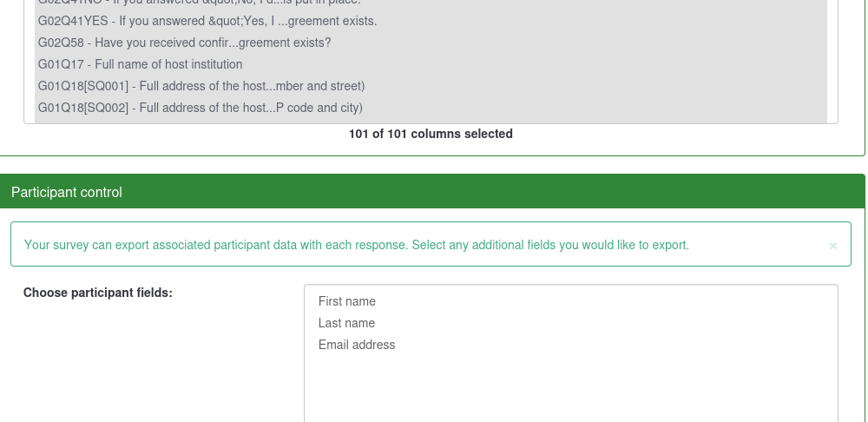Pick the partially visible G02Q41NO column
This screenshot has height=422, width=868.
[x=199, y=3]
